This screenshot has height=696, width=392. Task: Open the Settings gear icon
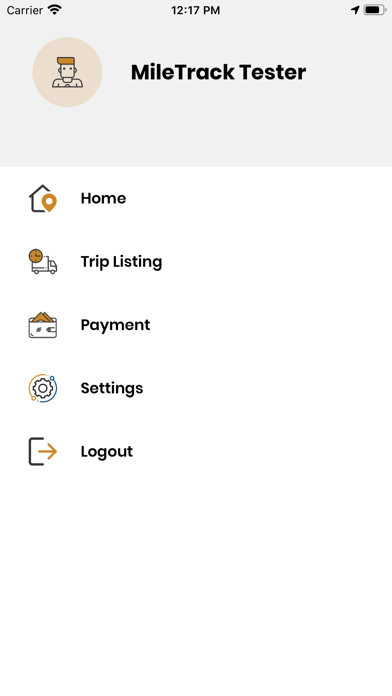43,388
